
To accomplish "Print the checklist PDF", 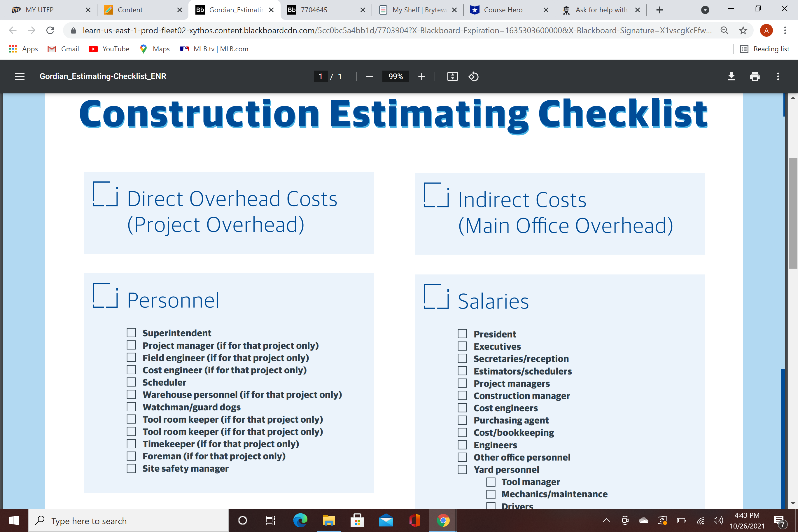I will [x=754, y=76].
